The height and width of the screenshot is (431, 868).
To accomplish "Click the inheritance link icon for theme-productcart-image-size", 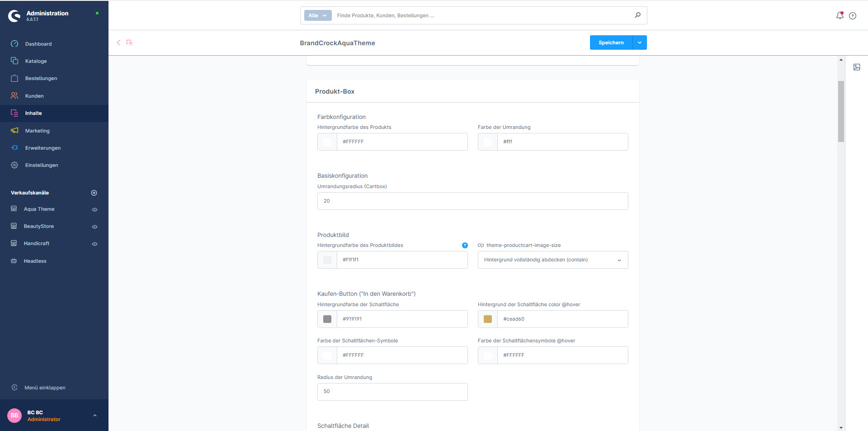I will [x=481, y=246].
